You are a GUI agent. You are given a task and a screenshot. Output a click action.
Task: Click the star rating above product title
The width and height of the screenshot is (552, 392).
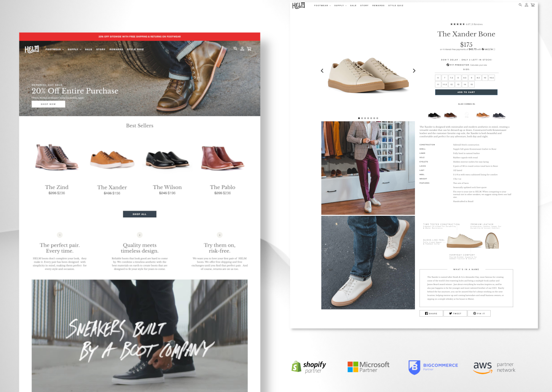457,24
